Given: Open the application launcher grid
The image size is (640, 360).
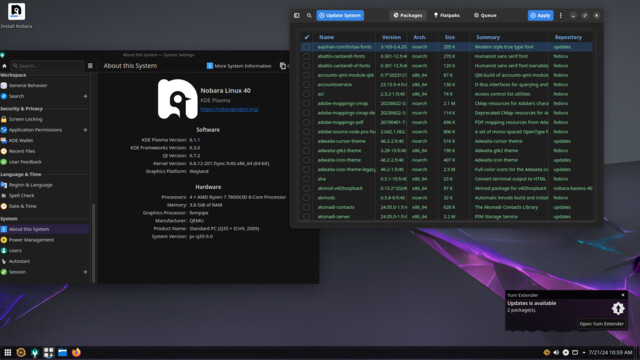Looking at the screenshot, I should tap(8, 352).
